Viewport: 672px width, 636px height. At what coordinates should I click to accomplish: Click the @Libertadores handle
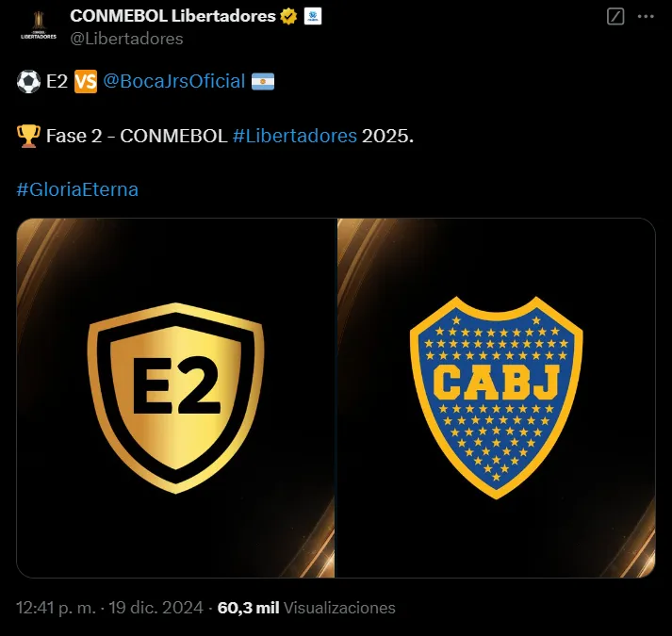pyautogui.click(x=126, y=39)
